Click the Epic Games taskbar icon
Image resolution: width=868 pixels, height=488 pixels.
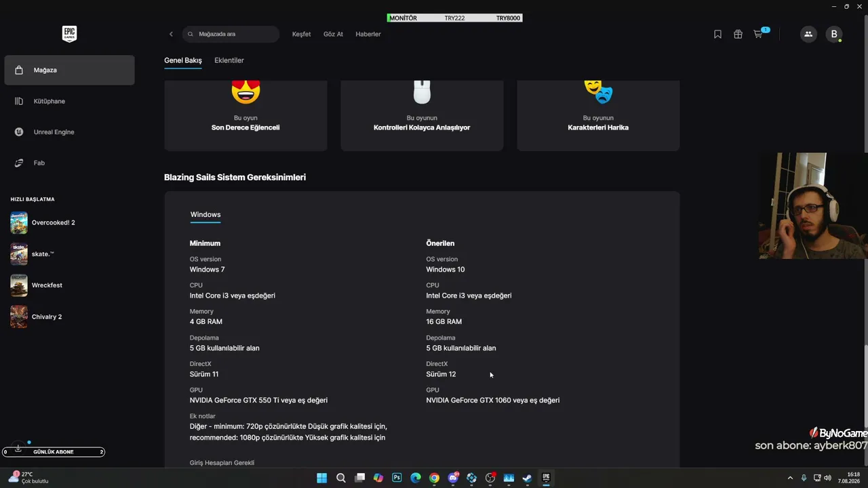tap(546, 478)
